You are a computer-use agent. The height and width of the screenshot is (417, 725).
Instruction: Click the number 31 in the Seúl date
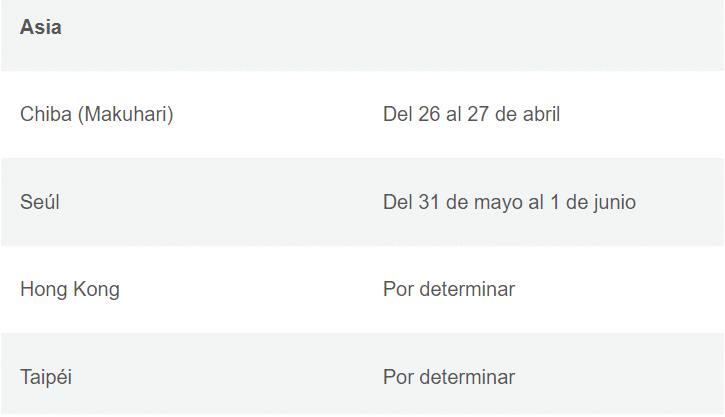tap(429, 202)
